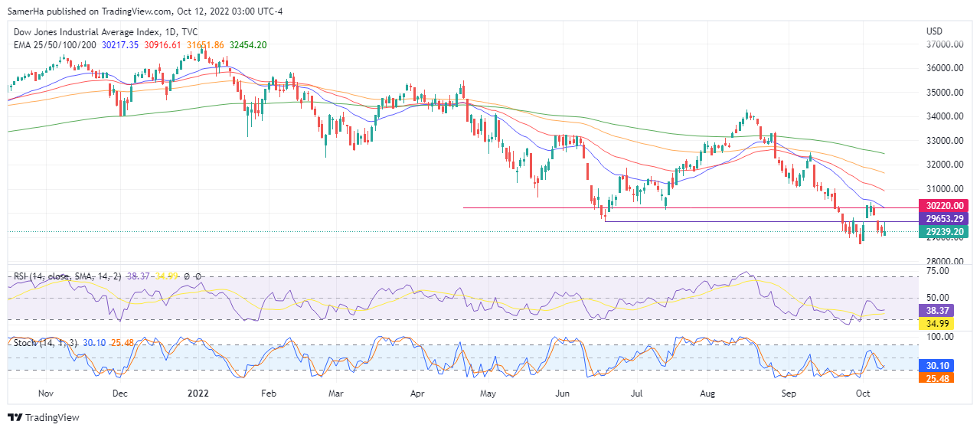This screenshot has width=980, height=431.
Task: Click the green EMA 200 value 32454.20
Action: (247, 45)
